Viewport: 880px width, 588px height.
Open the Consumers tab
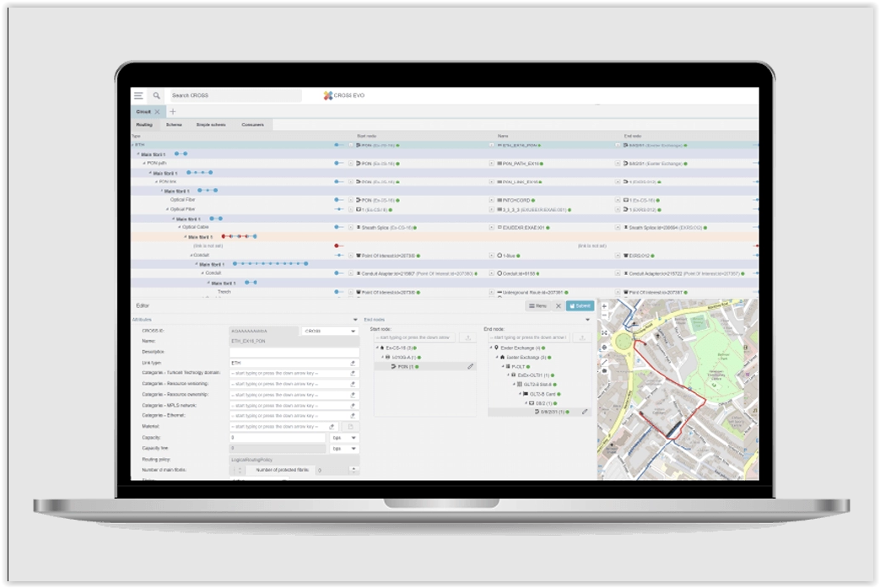coord(253,124)
